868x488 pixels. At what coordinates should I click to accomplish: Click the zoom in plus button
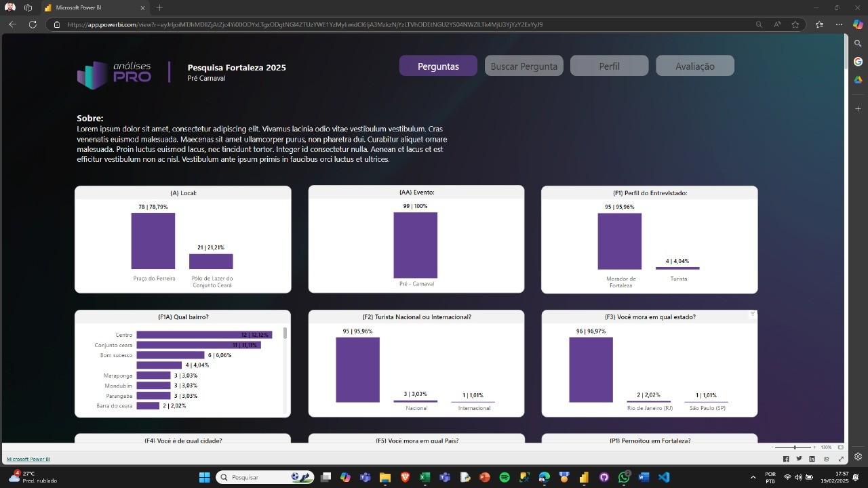click(x=814, y=447)
